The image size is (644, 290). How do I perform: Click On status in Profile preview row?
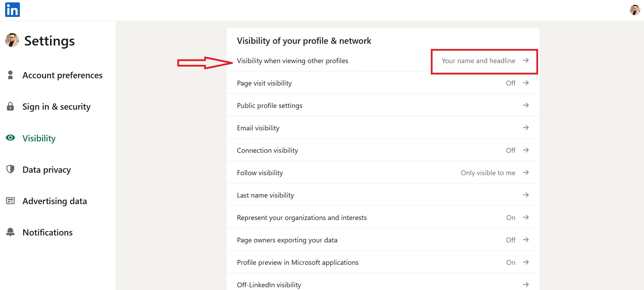(511, 262)
